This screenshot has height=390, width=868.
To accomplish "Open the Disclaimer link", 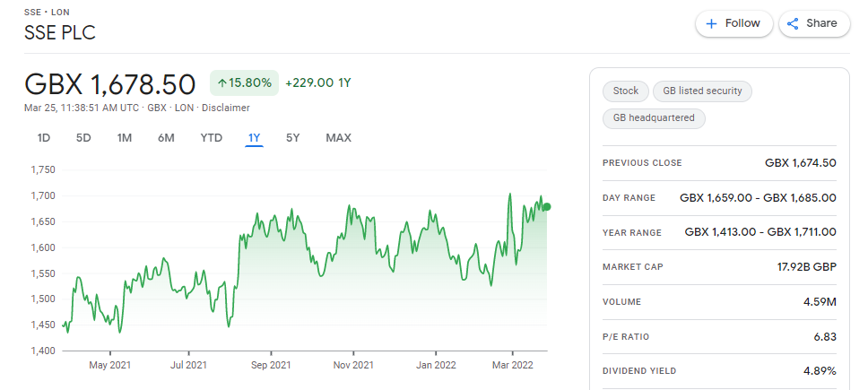I will [225, 108].
